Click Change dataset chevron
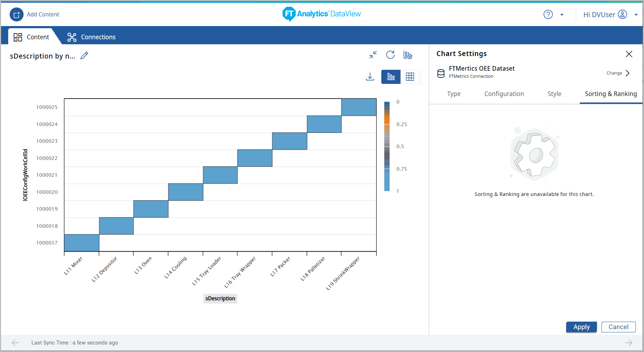Image resolution: width=644 pixels, height=352 pixels. pos(628,73)
